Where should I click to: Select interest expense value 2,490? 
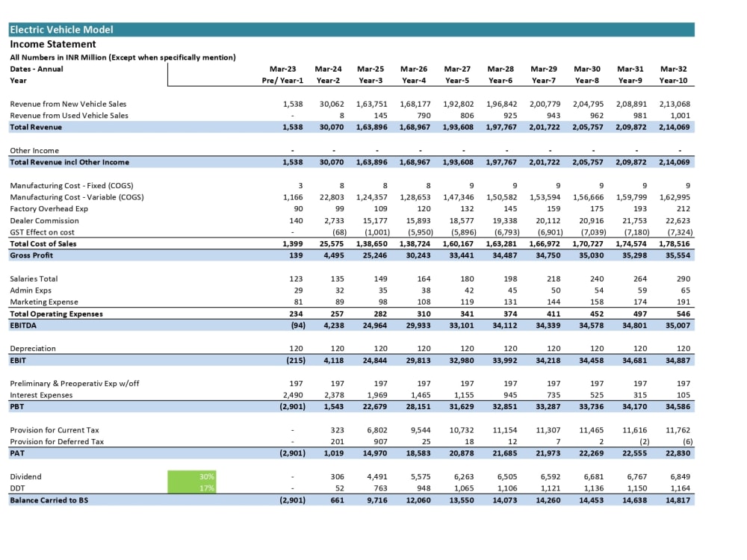(293, 395)
